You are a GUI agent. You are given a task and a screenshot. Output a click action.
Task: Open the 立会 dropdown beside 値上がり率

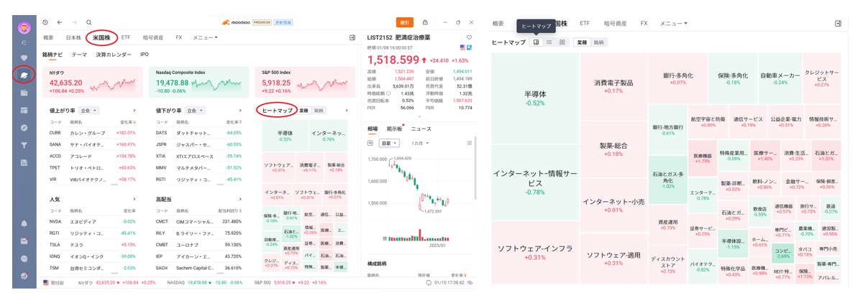click(90, 111)
